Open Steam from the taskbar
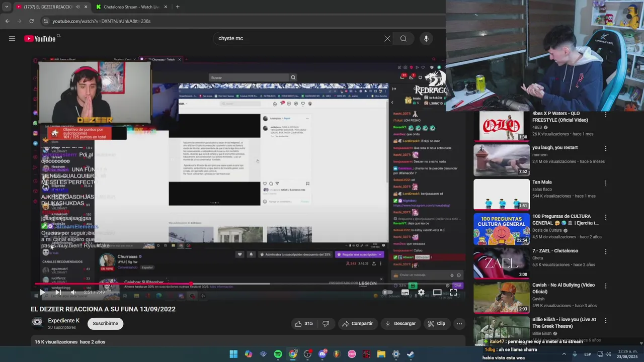The image size is (644, 362). pyautogui.click(x=411, y=354)
